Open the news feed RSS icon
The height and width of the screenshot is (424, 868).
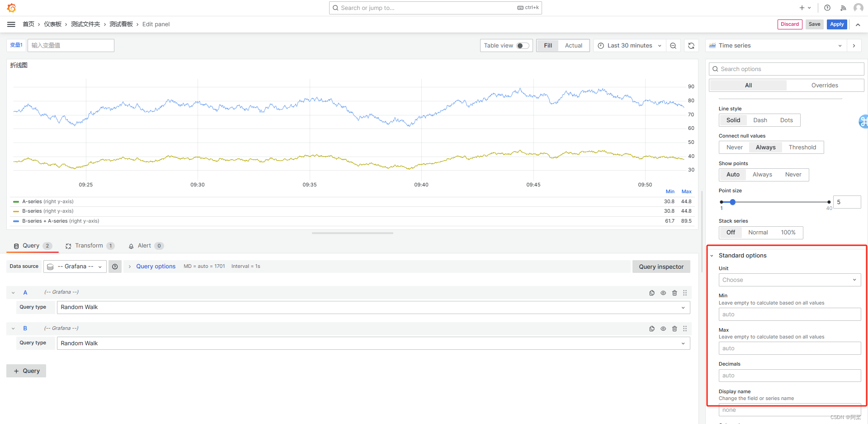click(x=843, y=8)
